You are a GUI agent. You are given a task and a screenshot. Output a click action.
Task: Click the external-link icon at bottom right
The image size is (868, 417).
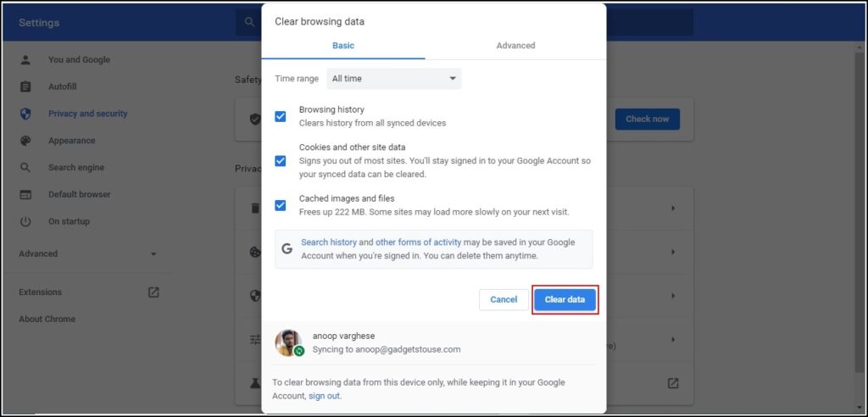click(x=672, y=382)
